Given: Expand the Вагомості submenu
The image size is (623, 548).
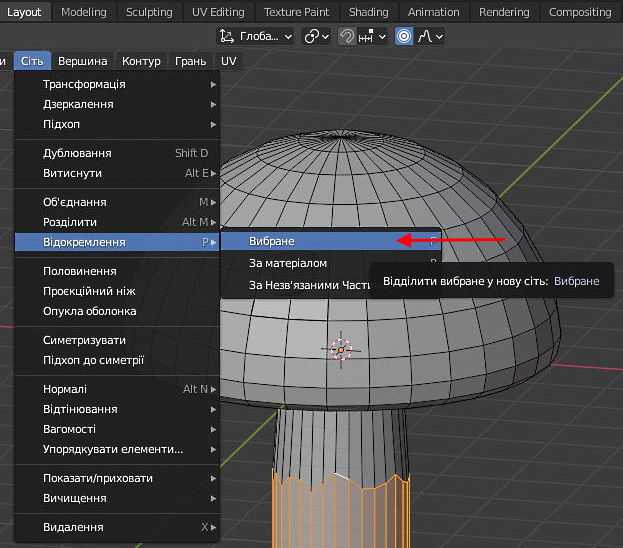Looking at the screenshot, I should click(117, 429).
